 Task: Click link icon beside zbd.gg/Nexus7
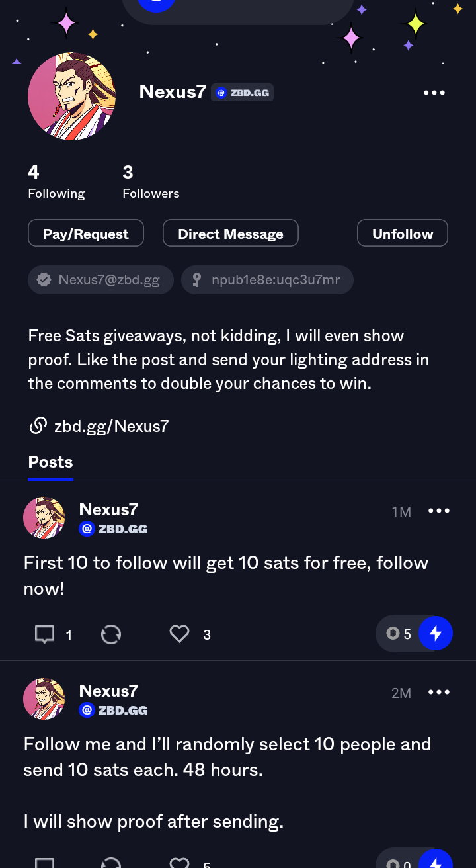(38, 425)
